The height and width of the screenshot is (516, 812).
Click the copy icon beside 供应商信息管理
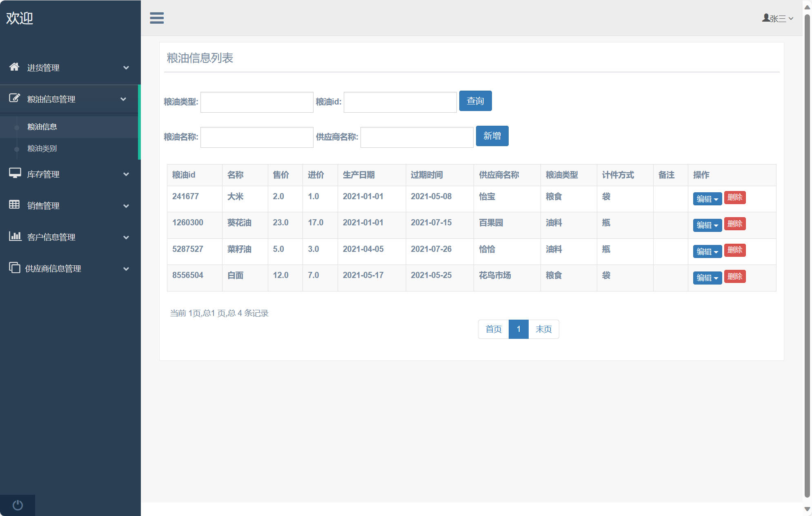point(15,267)
